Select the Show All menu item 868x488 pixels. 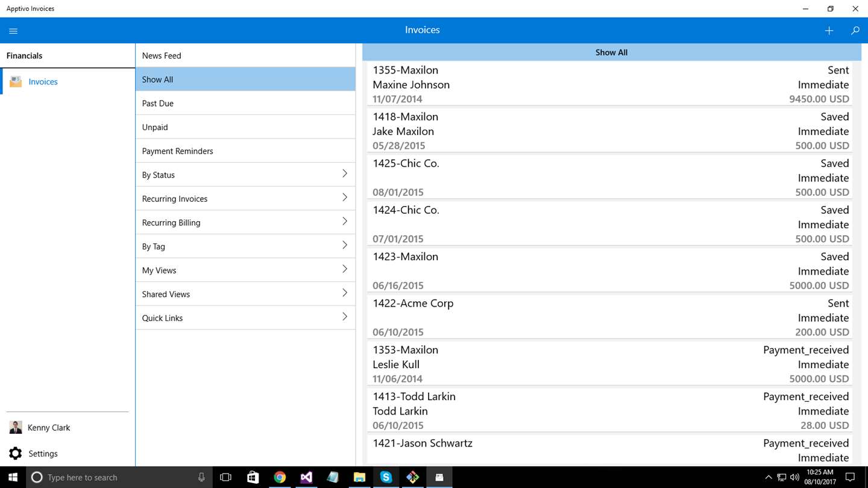pyautogui.click(x=245, y=80)
